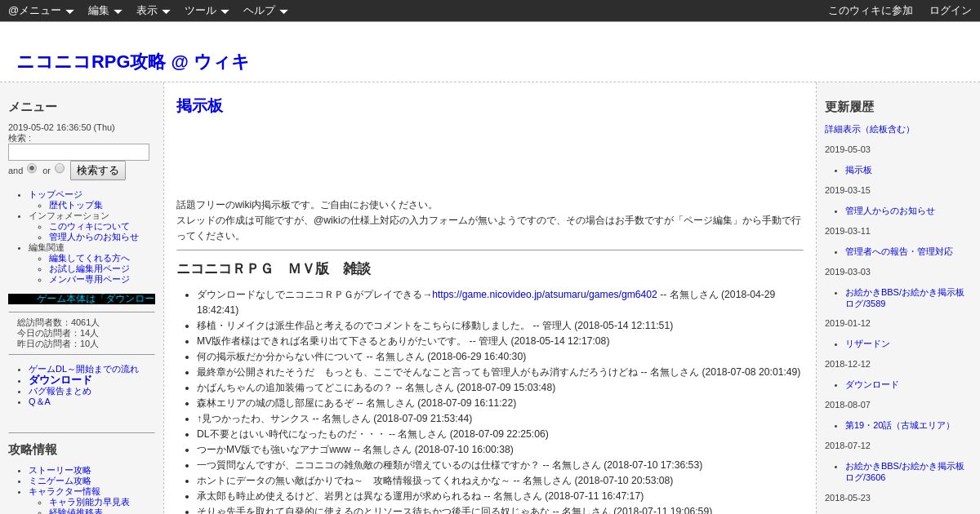The width and height of the screenshot is (980, 514).
Task: Click the comment about かばんちゃんの追加装備
Action: [376, 388]
